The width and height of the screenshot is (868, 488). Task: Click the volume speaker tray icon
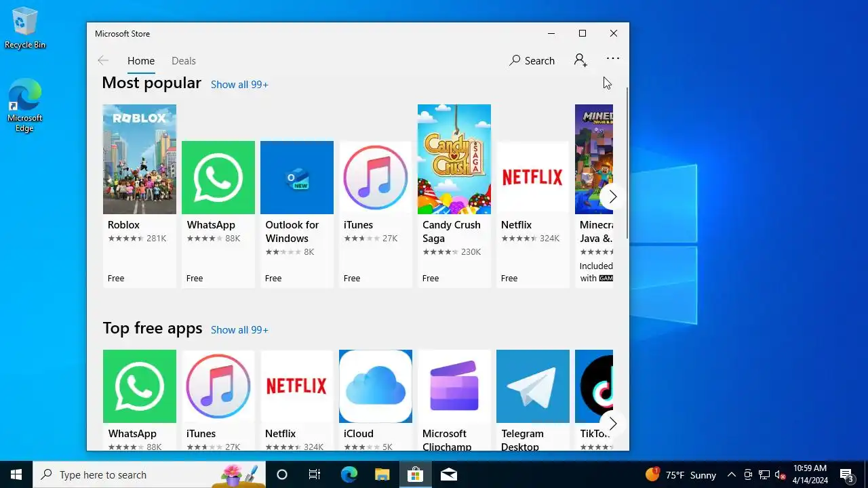(x=780, y=474)
